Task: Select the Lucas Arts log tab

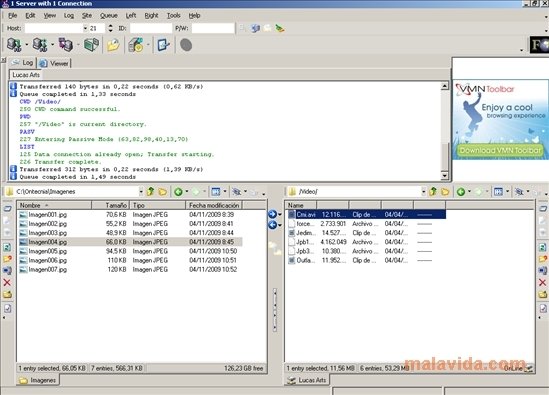Action: point(26,75)
